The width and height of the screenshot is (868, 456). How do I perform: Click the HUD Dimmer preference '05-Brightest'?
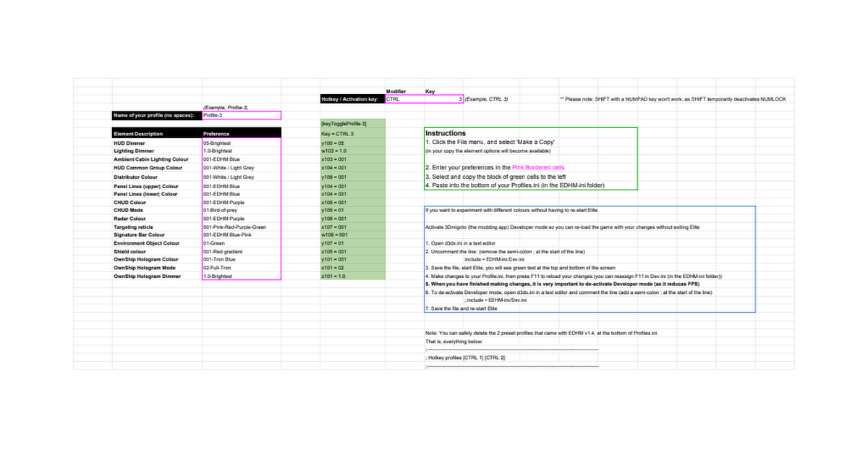[x=242, y=143]
